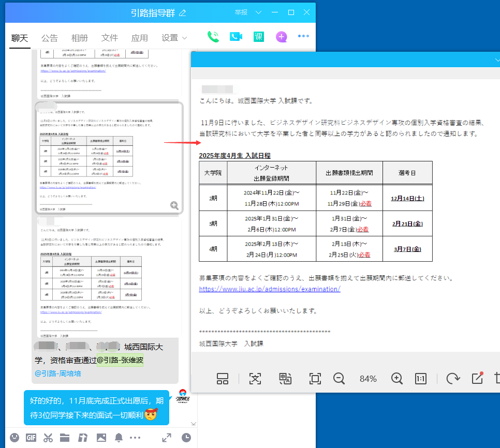The width and height of the screenshot is (500, 448).
Task: Open the edit image tool in viewer
Action: click(477, 378)
